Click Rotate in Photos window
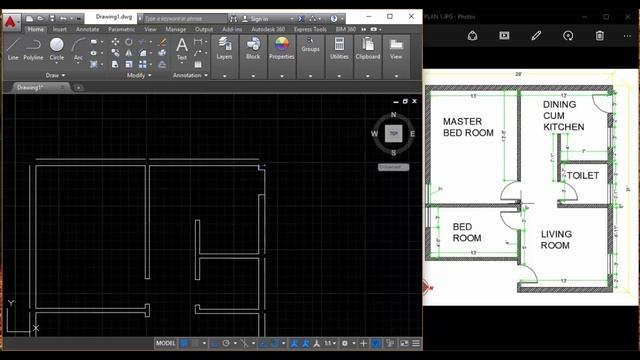This screenshot has width=640, height=360. 568,36
